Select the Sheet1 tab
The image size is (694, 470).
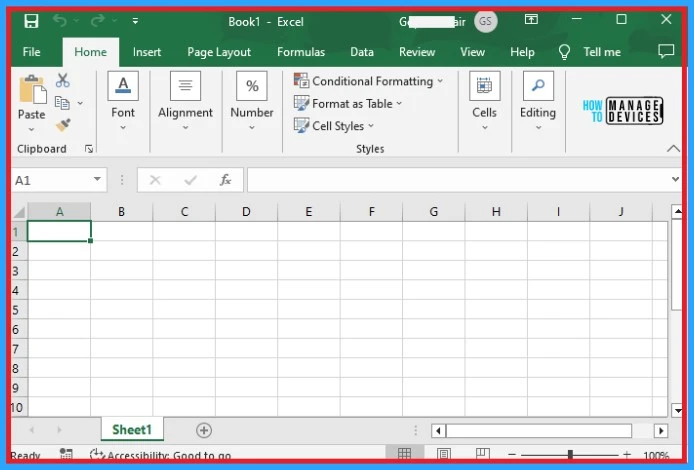(x=132, y=430)
